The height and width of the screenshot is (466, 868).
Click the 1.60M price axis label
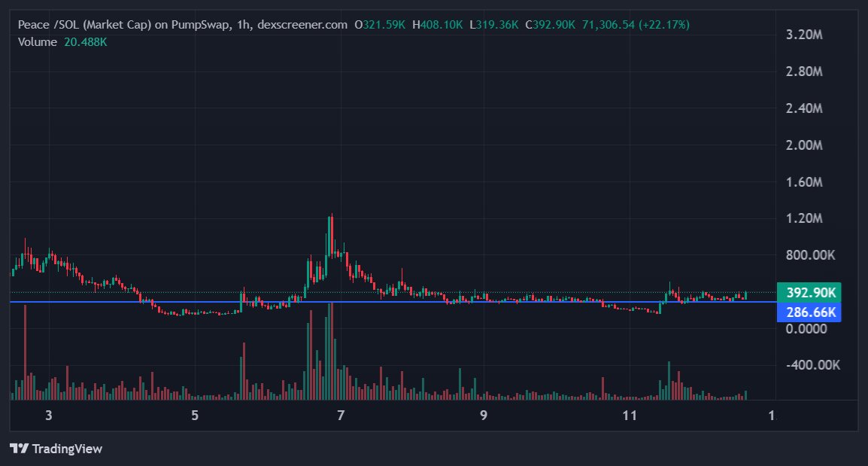(804, 181)
